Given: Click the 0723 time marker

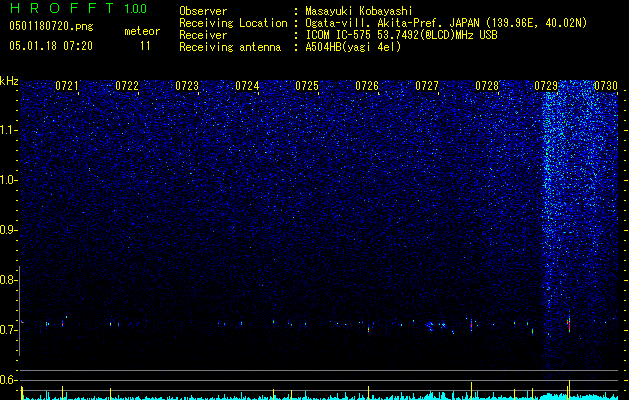Looking at the screenshot, I should [187, 86].
